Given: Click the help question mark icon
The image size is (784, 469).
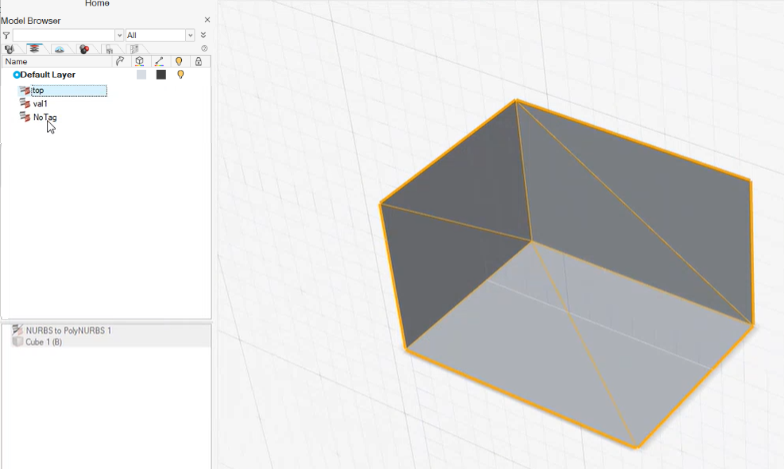Looking at the screenshot, I should (x=204, y=48).
